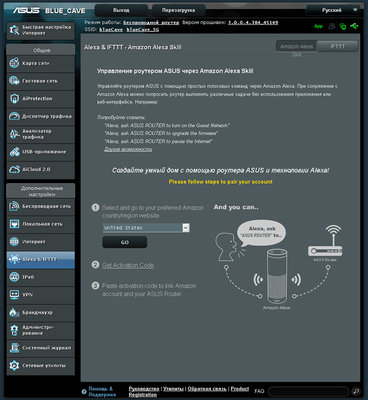Screen dimensions: 368x400
Task: Click the AiProtection shield icon
Action: [x=14, y=99]
